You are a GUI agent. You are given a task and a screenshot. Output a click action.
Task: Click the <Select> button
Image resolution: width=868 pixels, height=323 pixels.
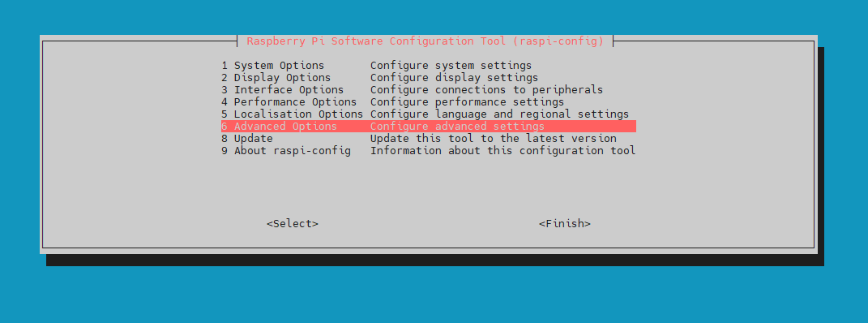(x=293, y=224)
